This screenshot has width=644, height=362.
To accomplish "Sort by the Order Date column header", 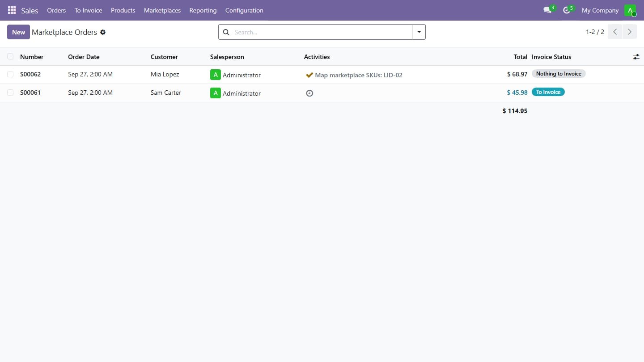I will [x=84, y=57].
